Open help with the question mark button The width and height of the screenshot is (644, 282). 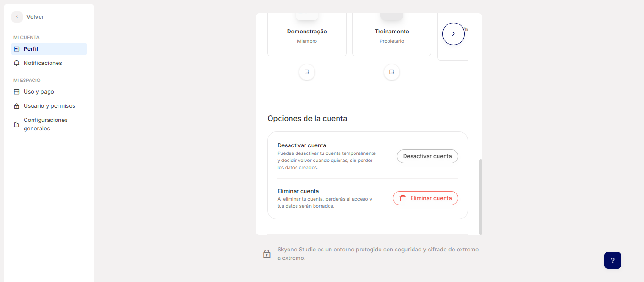[612, 260]
